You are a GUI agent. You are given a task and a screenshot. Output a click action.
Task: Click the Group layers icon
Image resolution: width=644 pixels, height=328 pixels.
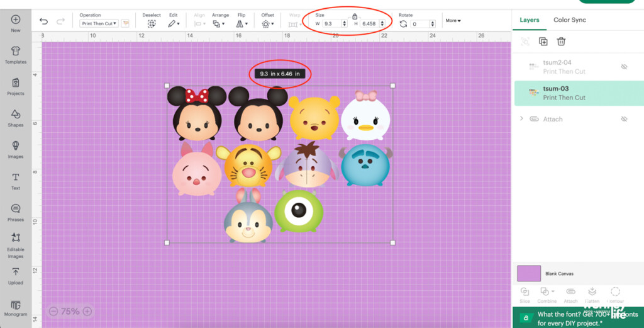tap(525, 41)
